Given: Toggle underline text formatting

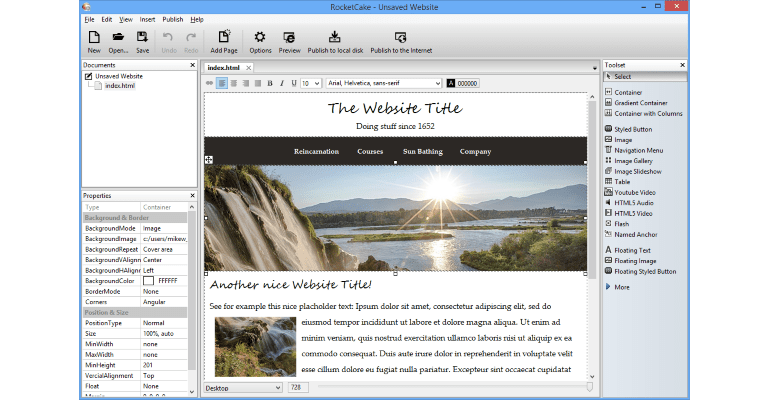Looking at the screenshot, I should point(292,83).
